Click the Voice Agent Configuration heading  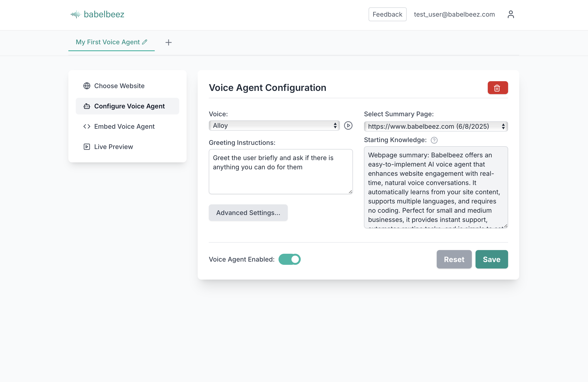(267, 88)
